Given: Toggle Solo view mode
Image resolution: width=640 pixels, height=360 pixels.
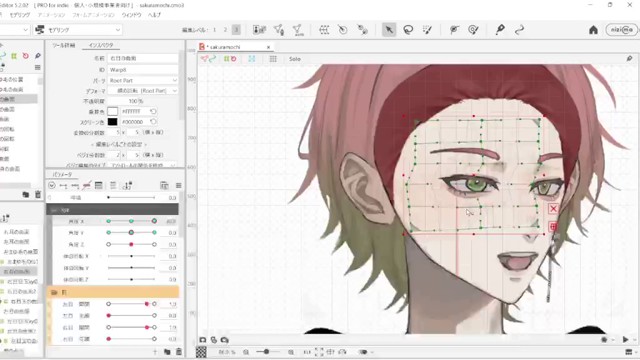Looking at the screenshot, I should pos(295,59).
